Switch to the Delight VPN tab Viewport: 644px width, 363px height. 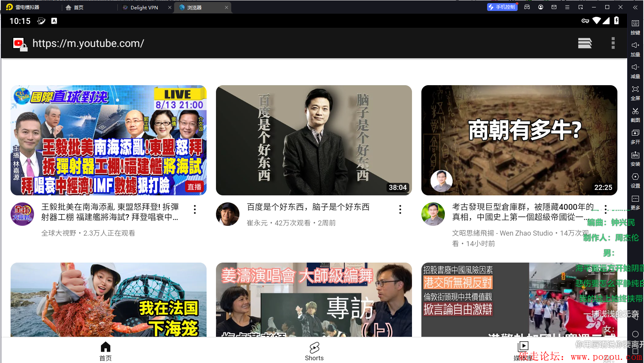[x=144, y=7]
